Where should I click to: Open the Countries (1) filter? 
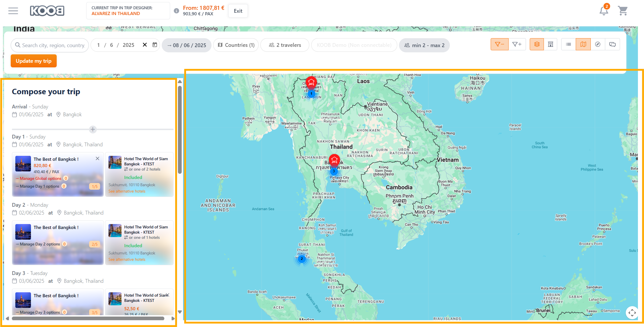click(236, 45)
